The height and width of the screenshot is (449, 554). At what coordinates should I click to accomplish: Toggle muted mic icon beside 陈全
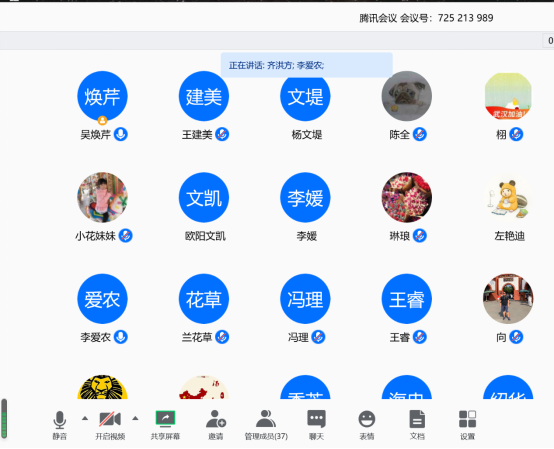420,134
